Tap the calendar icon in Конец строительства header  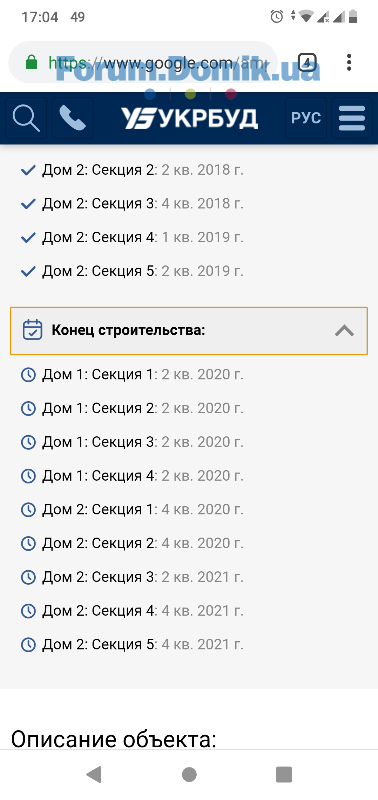click(32, 330)
